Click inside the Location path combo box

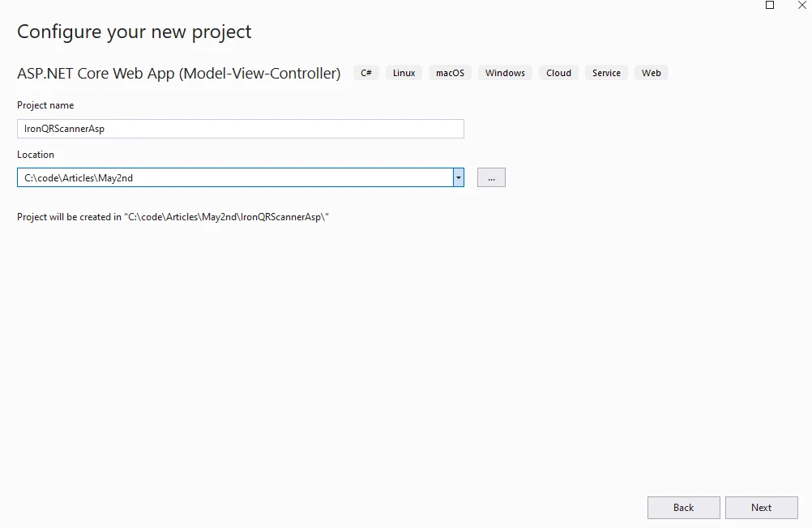pos(235,177)
